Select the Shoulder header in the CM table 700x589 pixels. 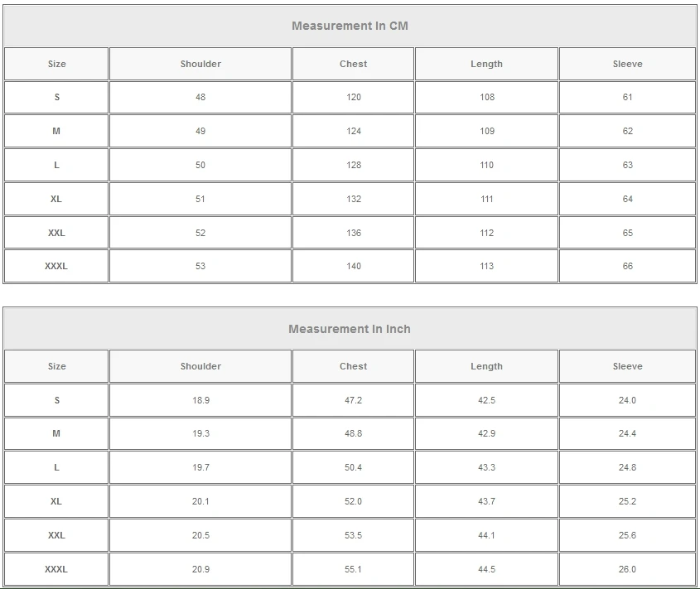200,64
